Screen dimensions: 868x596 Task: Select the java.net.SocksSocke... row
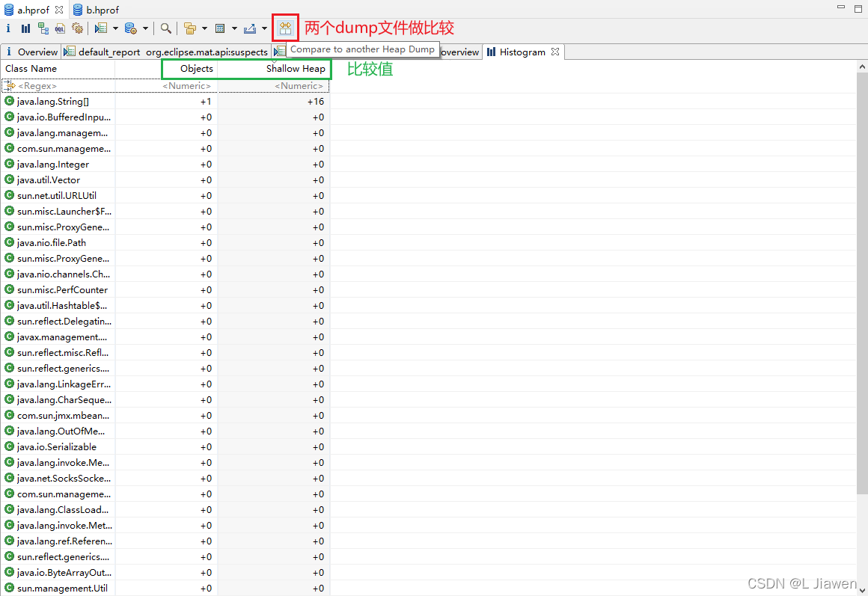pyautogui.click(x=165, y=478)
